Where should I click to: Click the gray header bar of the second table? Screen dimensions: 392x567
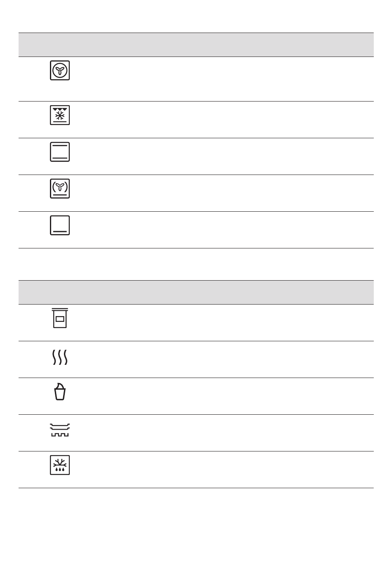tap(196, 292)
